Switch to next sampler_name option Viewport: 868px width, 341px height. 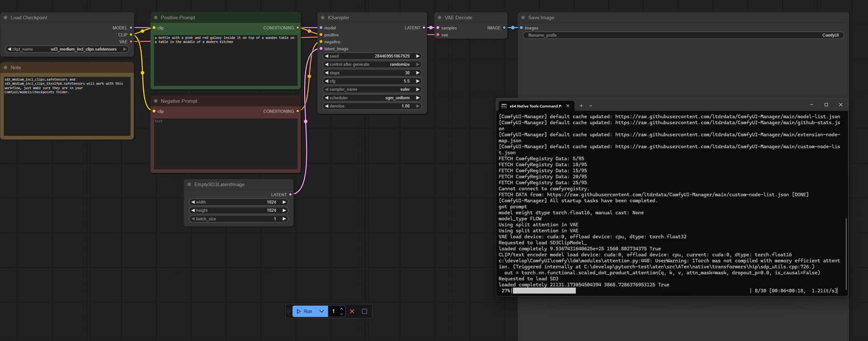click(x=418, y=89)
